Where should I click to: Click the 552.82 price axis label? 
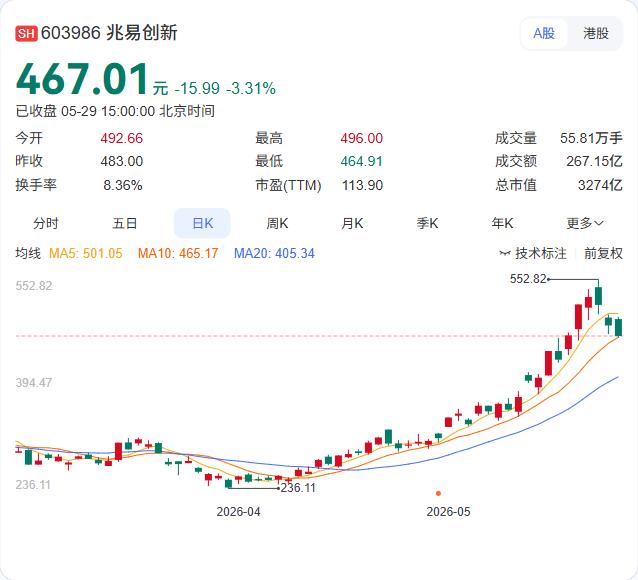[x=34, y=286]
